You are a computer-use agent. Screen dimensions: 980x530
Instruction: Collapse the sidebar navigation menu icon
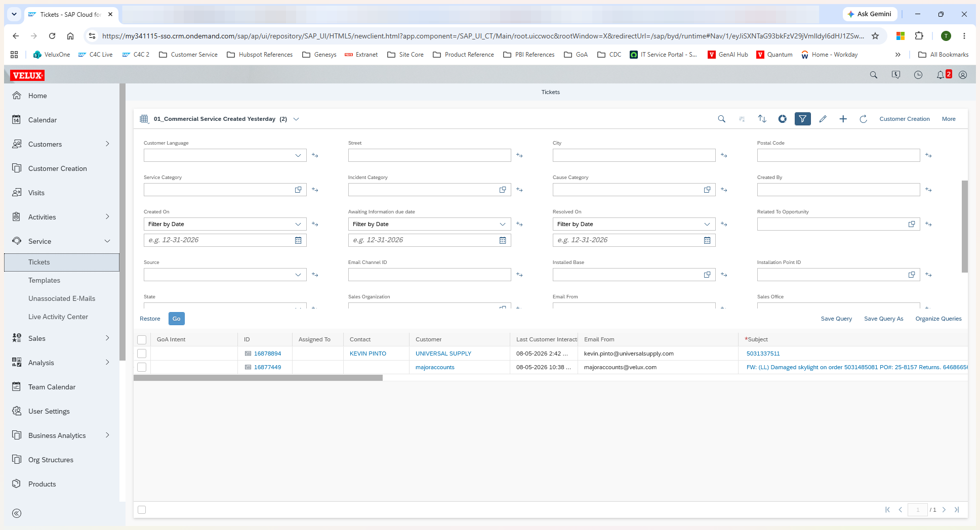point(17,513)
